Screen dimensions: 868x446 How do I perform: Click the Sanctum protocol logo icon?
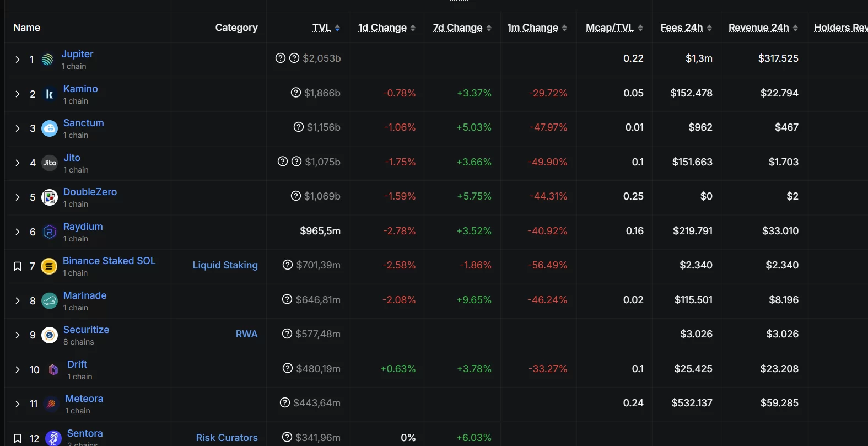coord(50,128)
